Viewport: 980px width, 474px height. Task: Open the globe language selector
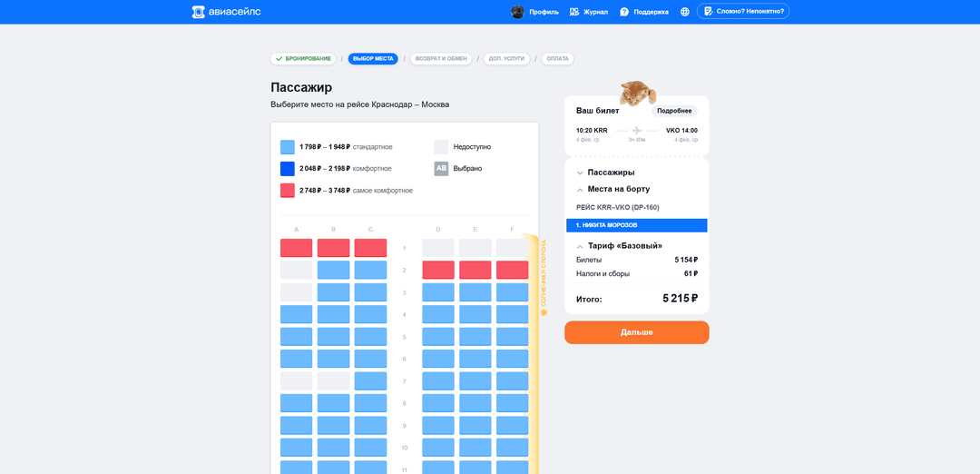click(685, 12)
